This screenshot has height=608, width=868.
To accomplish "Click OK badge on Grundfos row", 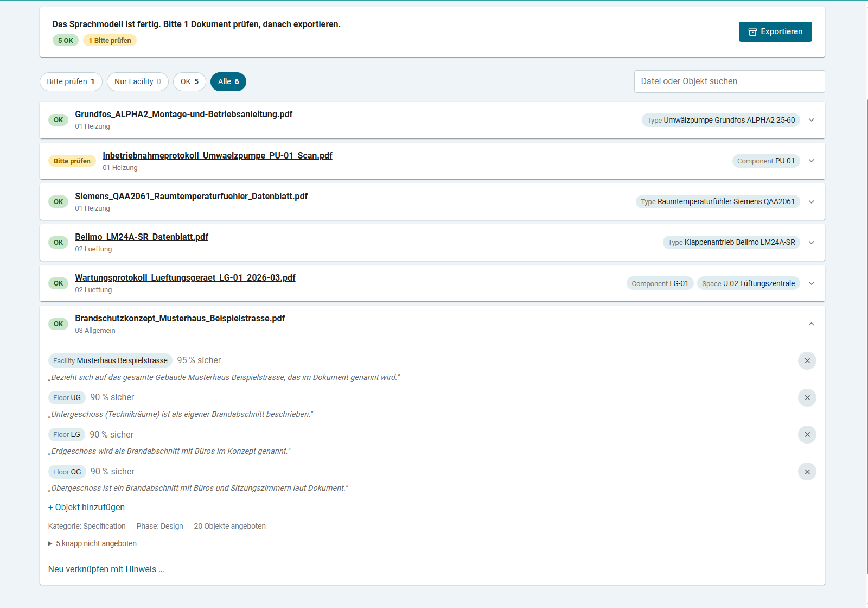I will click(59, 120).
